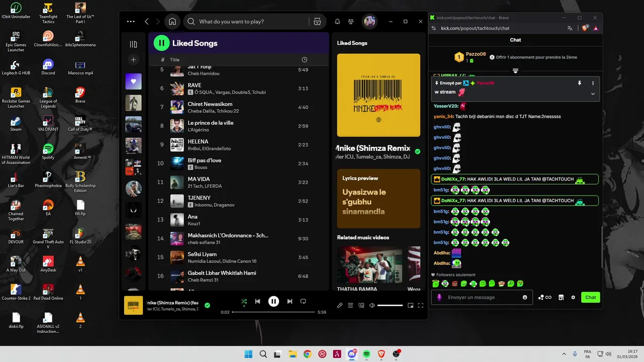Select the song Ana by Kouz1
Viewport: 644px width, 362px height.
pyautogui.click(x=238, y=220)
